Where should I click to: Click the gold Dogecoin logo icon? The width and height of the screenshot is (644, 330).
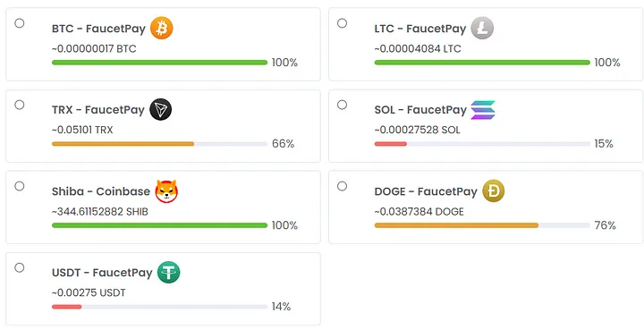coord(493,190)
